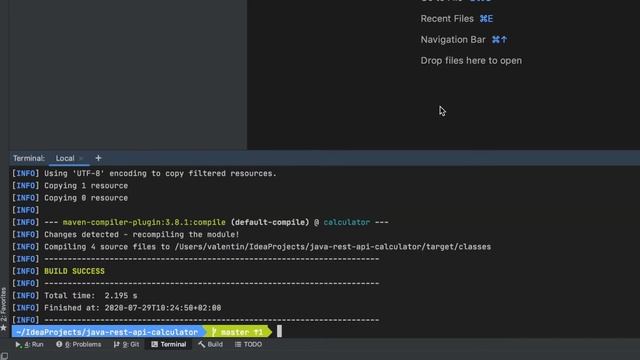The image size is (640, 360).
Task: Click the 'Total time: 2.195 s' line
Action: 75,296
